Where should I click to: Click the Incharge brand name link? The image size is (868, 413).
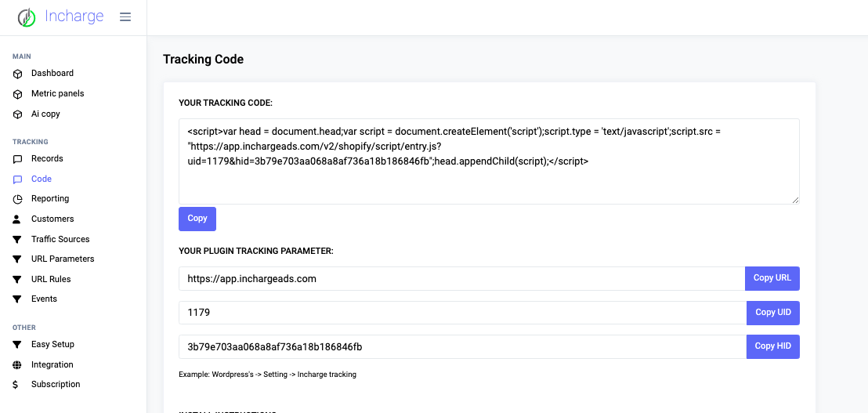coord(74,16)
